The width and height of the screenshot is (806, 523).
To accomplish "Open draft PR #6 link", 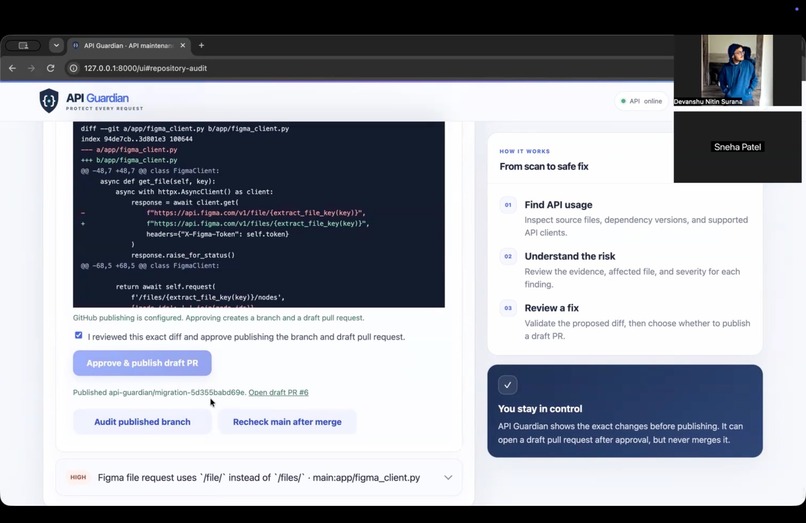I will point(279,392).
